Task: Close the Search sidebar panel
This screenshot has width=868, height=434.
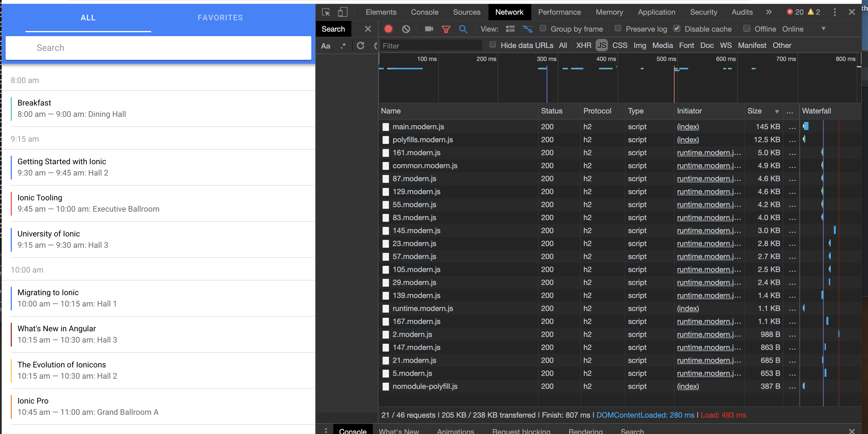Action: click(368, 29)
